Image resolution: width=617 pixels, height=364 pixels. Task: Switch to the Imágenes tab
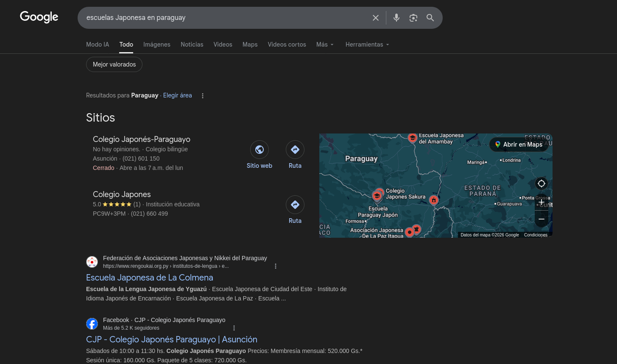[x=156, y=44]
